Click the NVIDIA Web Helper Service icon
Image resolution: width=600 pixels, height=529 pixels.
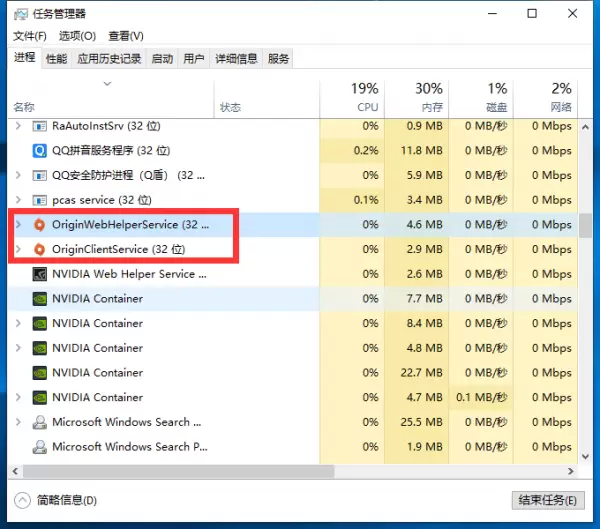[39, 274]
